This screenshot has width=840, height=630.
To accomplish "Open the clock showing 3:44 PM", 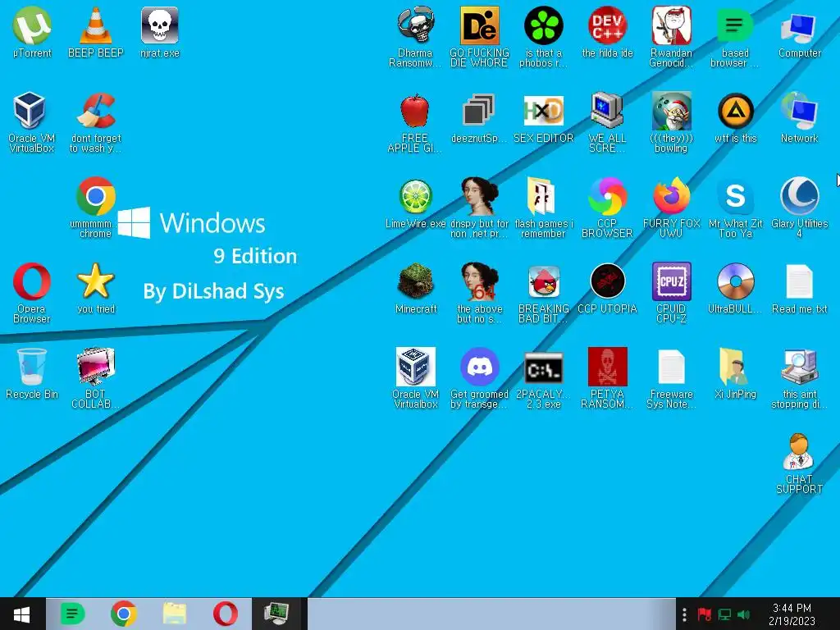I will click(792, 614).
